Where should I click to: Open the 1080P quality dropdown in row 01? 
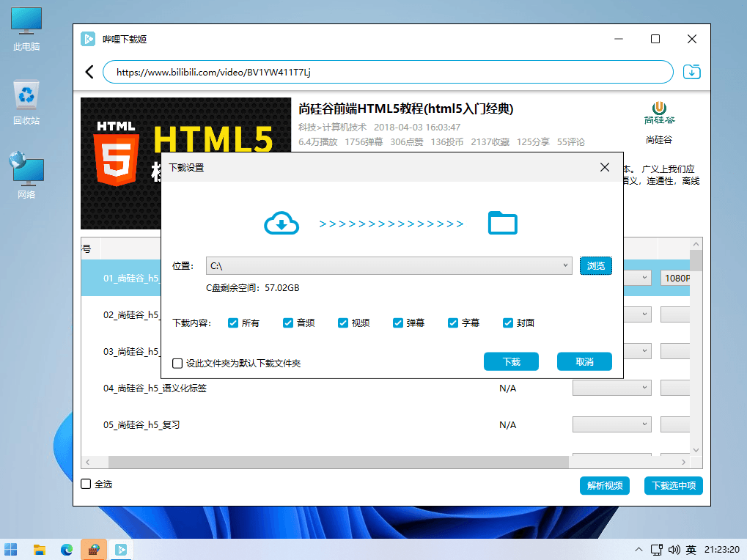(x=675, y=278)
